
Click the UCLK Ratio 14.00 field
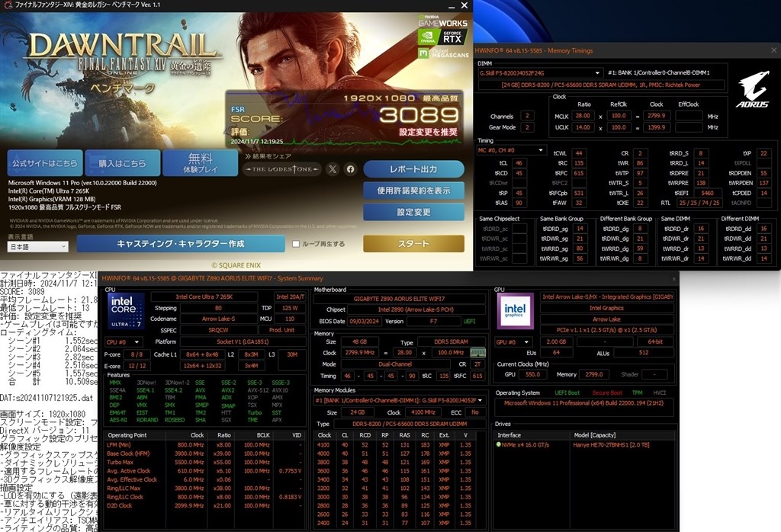[x=583, y=127]
